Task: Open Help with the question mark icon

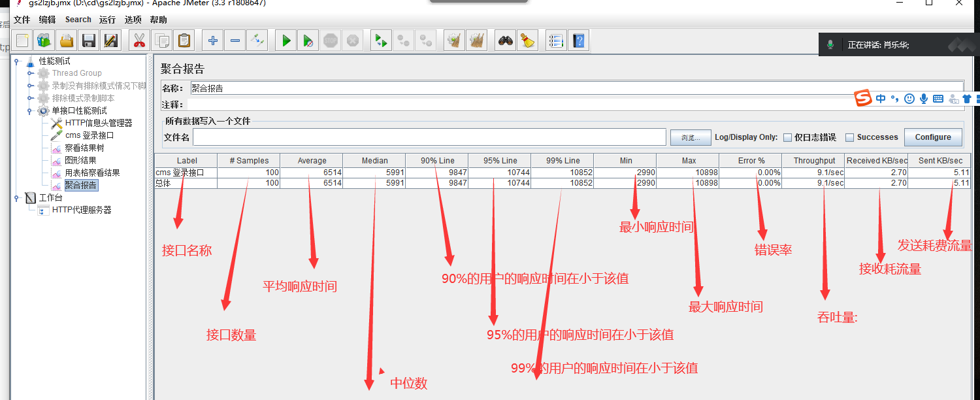Action: point(578,41)
